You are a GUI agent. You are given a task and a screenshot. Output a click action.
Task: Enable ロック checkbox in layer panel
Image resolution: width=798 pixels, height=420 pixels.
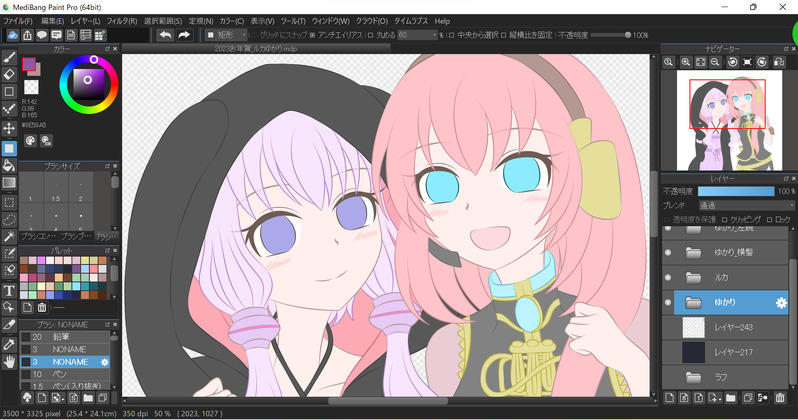point(769,220)
